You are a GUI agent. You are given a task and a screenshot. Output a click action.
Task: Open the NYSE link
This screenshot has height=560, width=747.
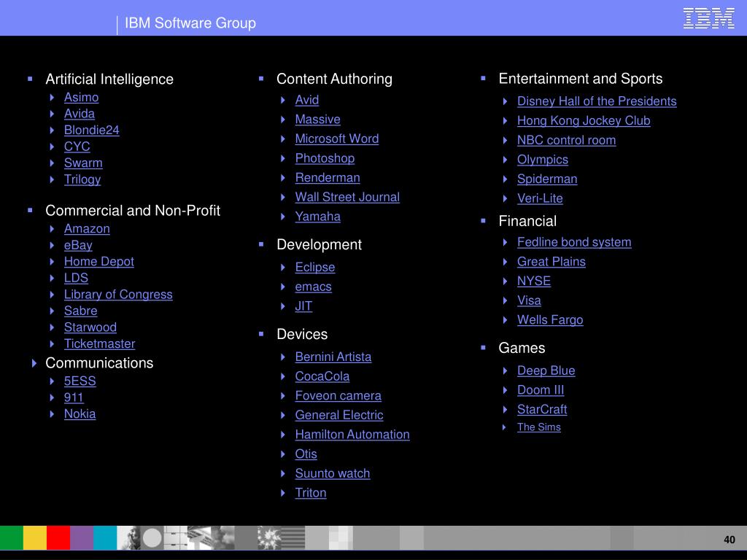533,281
